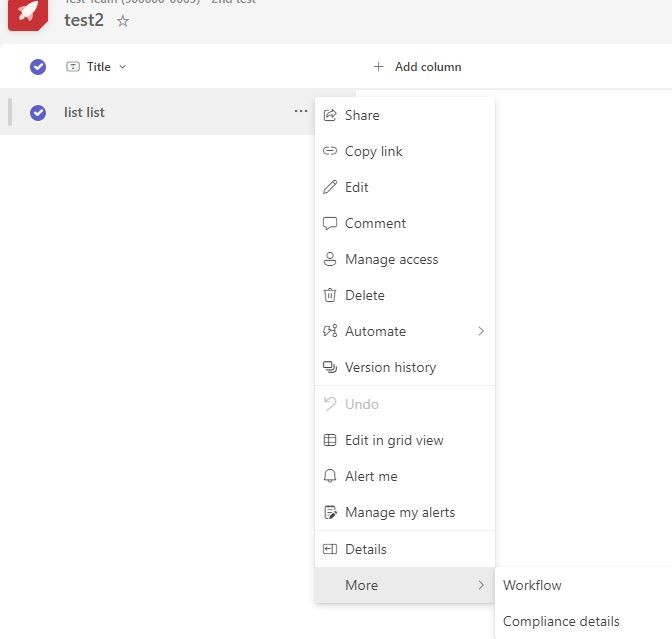Click the Automate flow icon
The image size is (672, 639).
(330, 331)
